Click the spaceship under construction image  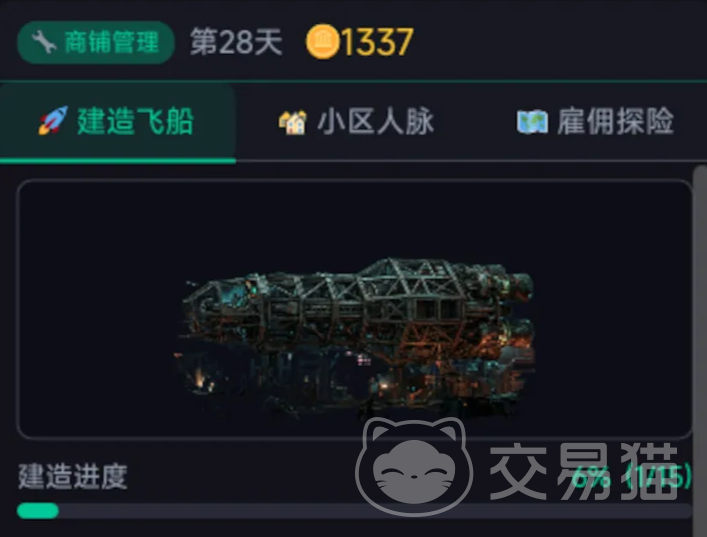tap(354, 336)
